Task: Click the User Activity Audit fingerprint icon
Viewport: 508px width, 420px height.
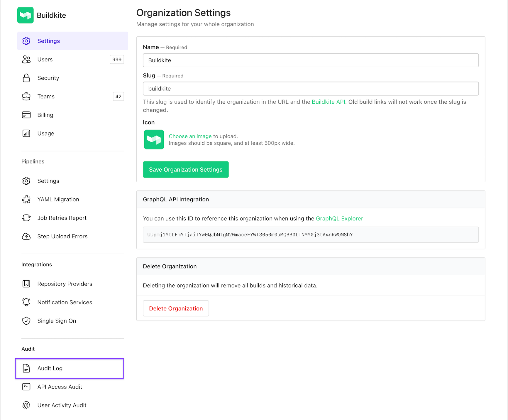Action: pyautogui.click(x=26, y=405)
